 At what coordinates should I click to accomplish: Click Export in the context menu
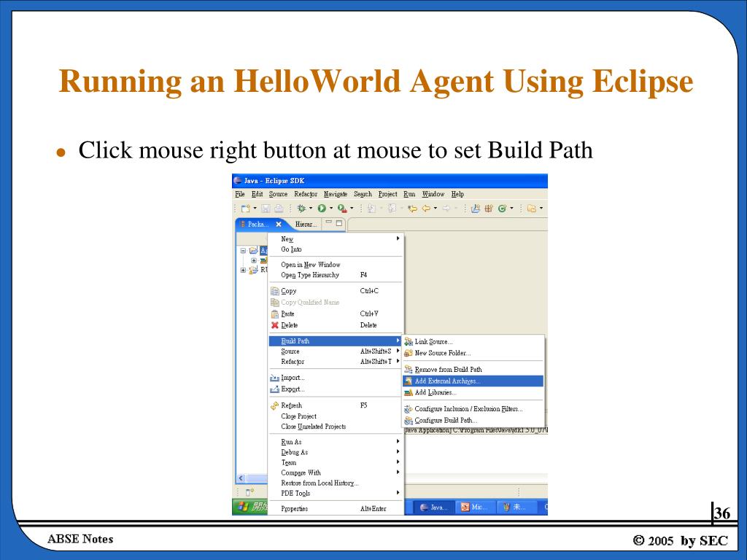(336, 389)
